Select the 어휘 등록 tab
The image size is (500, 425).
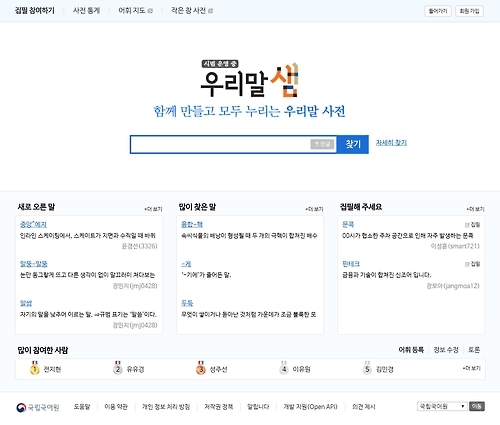[x=411, y=350]
